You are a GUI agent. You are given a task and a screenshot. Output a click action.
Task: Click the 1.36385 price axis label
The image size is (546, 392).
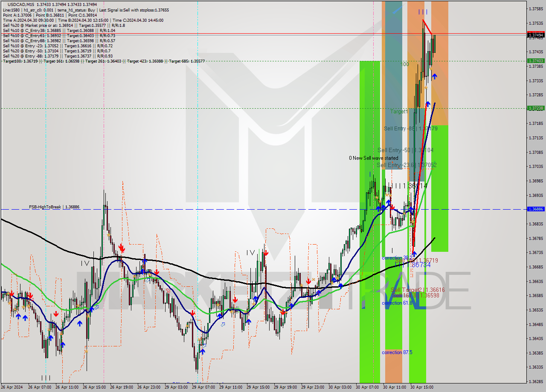click(536, 353)
